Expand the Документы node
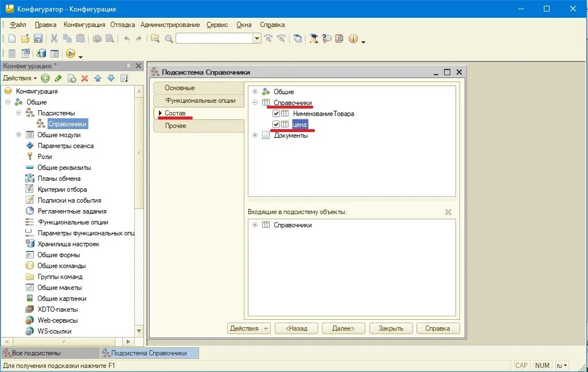Viewport: 588px width, 372px height. point(255,135)
